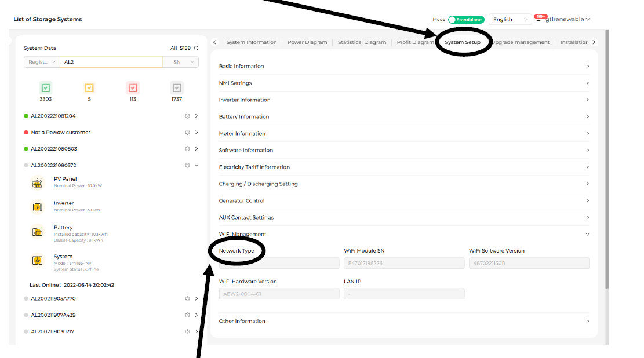
Task: Click the refresh icon beside All 5158
Action: coord(197,48)
